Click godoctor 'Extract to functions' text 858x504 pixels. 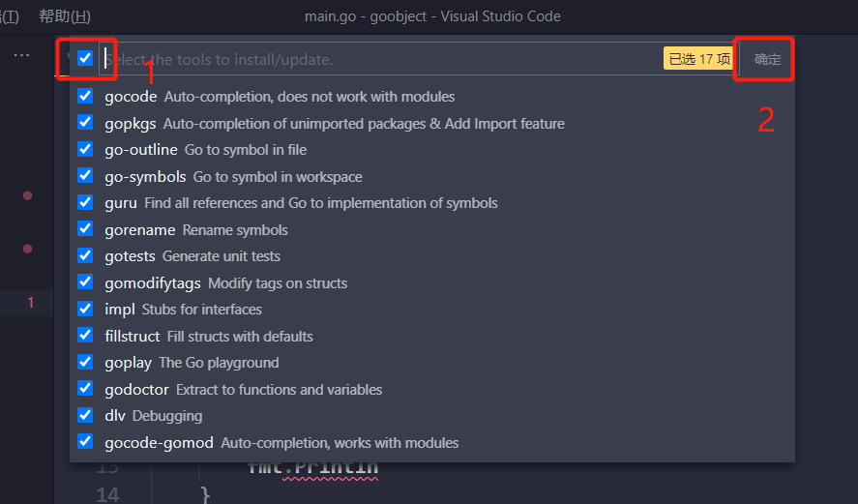point(280,390)
